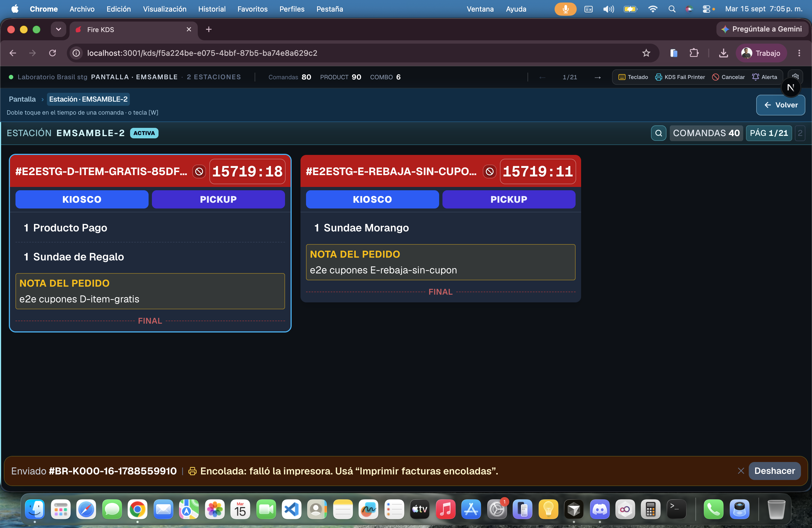View site information icon in address bar
The height and width of the screenshot is (528, 812).
[76, 53]
